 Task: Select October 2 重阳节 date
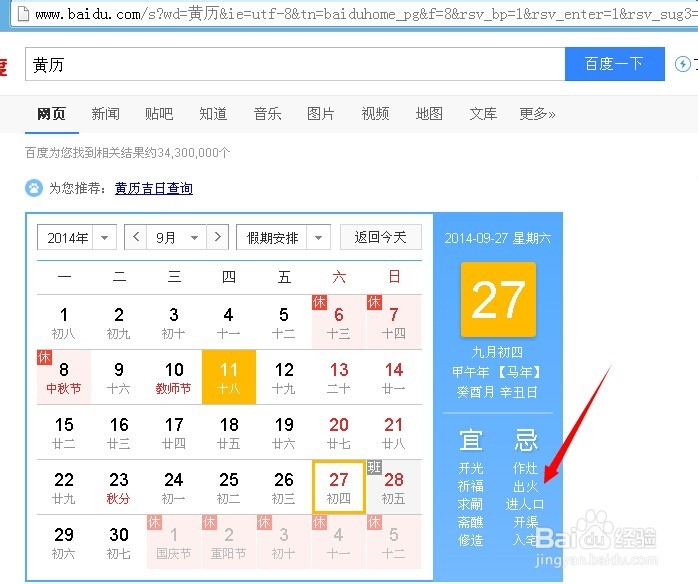[x=229, y=542]
